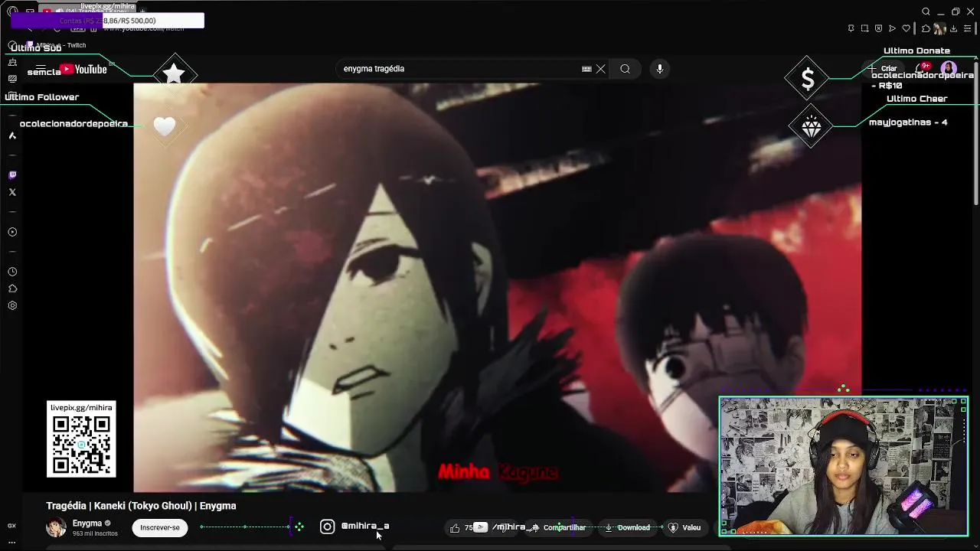Open History clock icon in browser sidebar
The image size is (980, 551).
pos(12,272)
